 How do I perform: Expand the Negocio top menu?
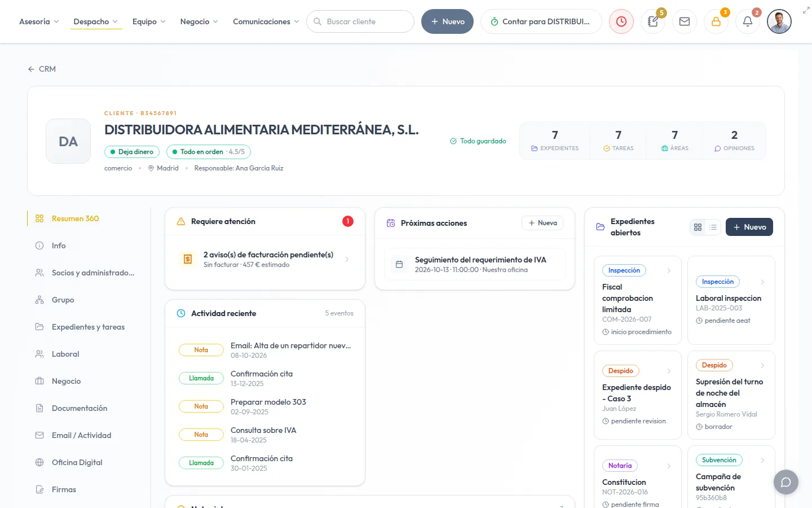[199, 21]
